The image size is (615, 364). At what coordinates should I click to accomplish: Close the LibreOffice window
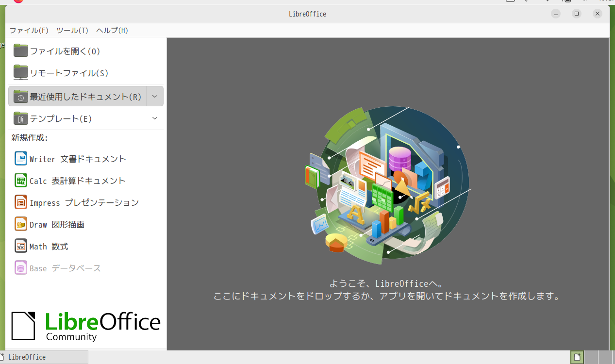click(x=598, y=14)
